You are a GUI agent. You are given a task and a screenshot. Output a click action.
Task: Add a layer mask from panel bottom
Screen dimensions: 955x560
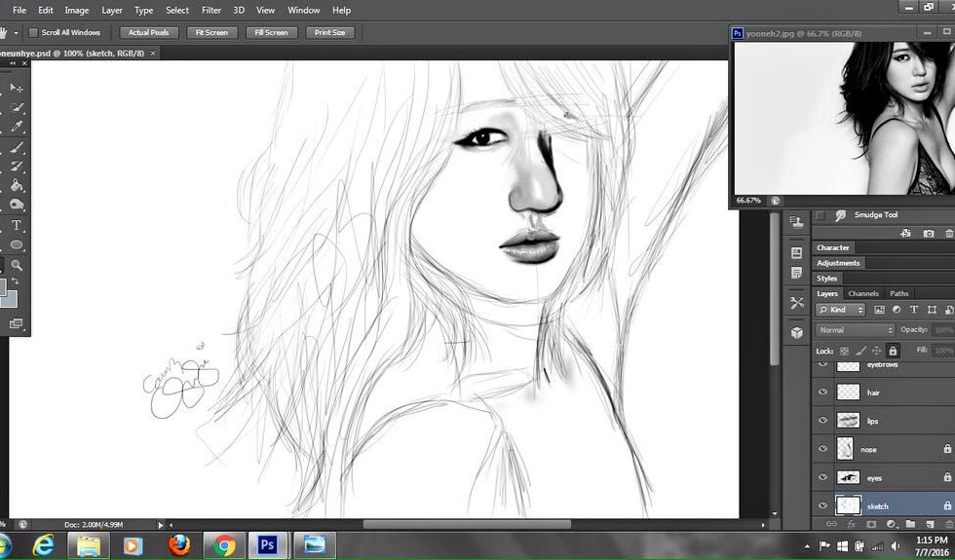click(869, 524)
